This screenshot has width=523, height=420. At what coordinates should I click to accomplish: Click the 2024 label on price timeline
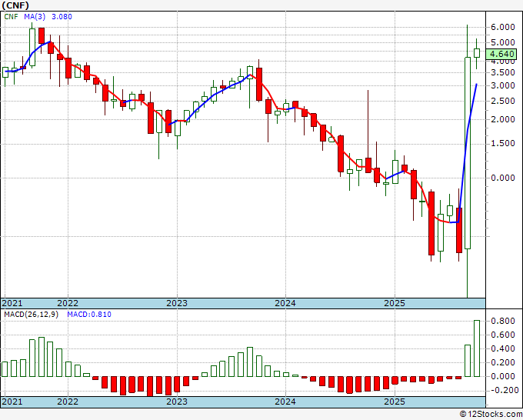[285, 303]
